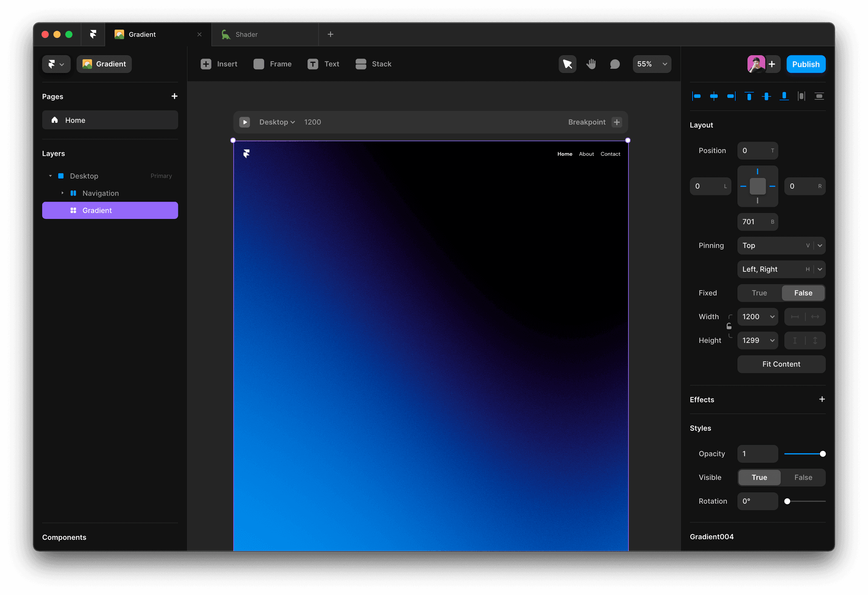Expand the Navigation layer

click(x=62, y=193)
